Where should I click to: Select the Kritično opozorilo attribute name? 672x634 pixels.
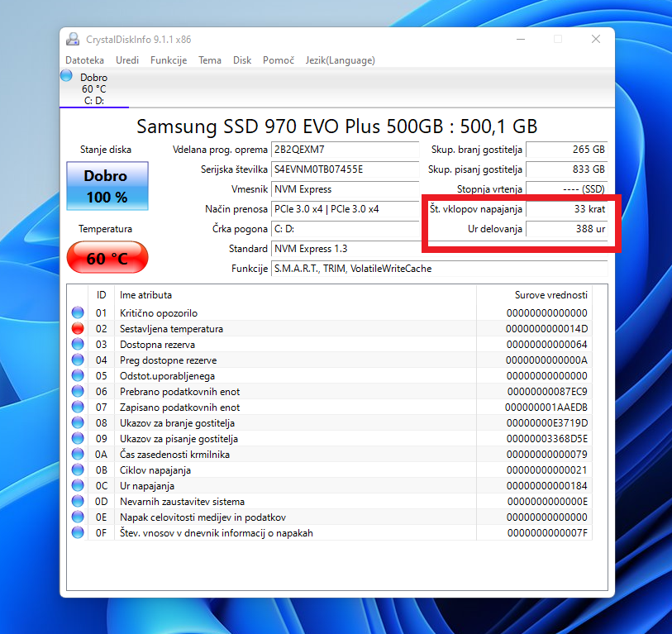[159, 313]
